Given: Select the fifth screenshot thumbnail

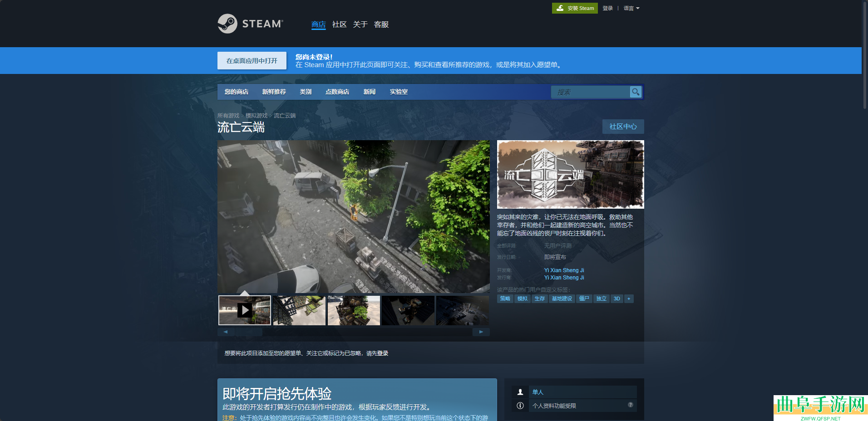Looking at the screenshot, I should tap(463, 310).
